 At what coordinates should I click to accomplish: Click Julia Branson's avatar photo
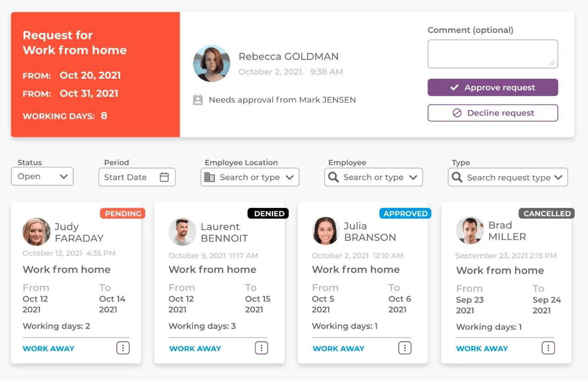pyautogui.click(x=326, y=231)
